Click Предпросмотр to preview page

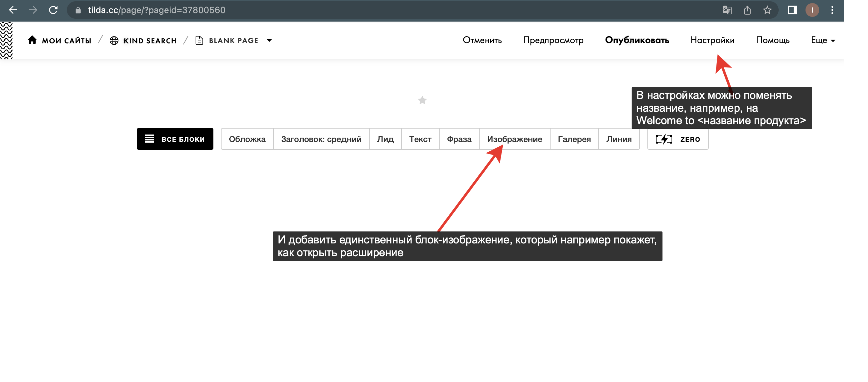coord(553,40)
